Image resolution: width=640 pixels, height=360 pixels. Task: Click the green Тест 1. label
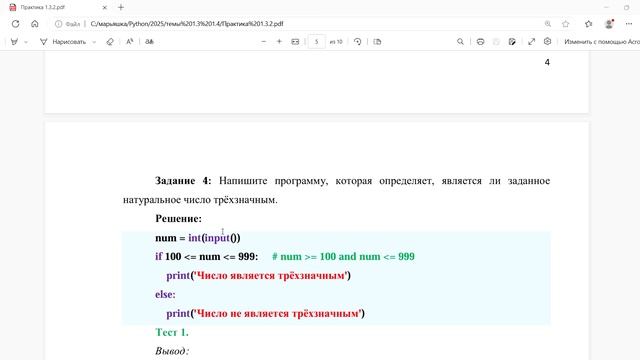(x=172, y=332)
